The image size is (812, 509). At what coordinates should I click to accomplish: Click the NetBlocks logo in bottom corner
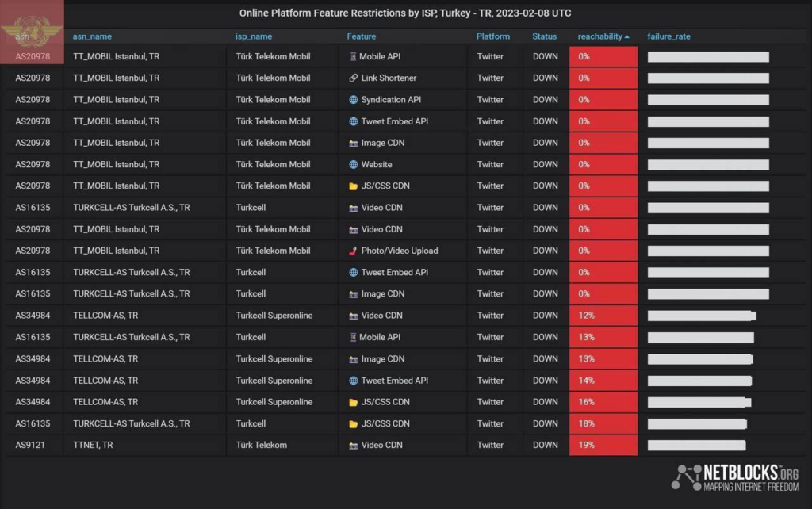point(734,476)
